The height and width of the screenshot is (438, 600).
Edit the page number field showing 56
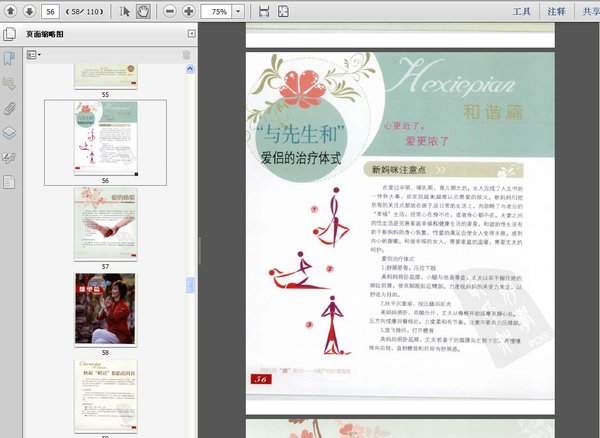[x=50, y=11]
